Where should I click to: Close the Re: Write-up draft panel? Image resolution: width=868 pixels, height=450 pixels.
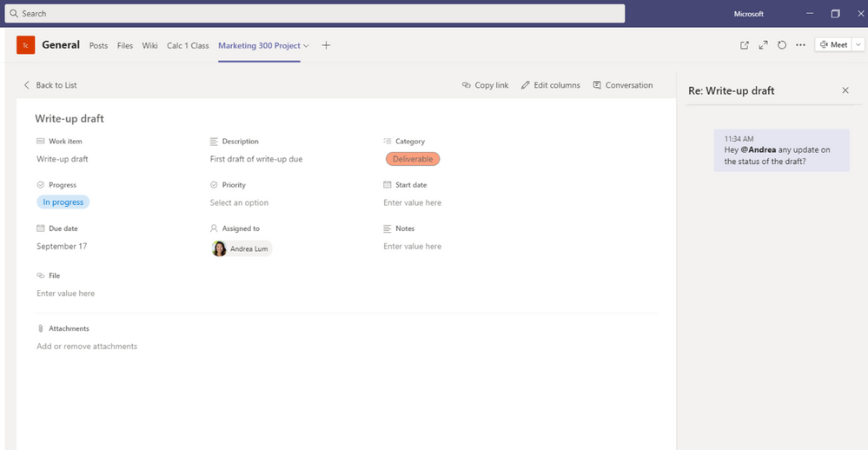point(845,90)
